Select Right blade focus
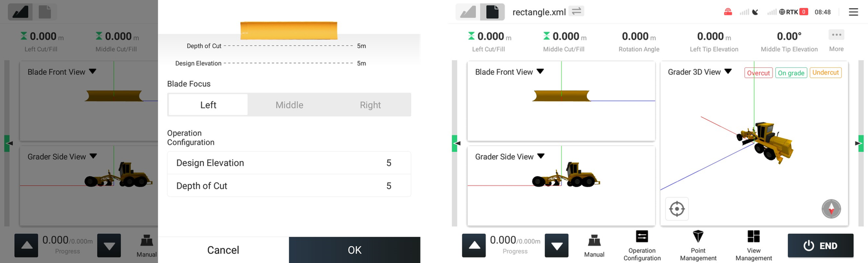This screenshot has width=868, height=263. [x=371, y=105]
